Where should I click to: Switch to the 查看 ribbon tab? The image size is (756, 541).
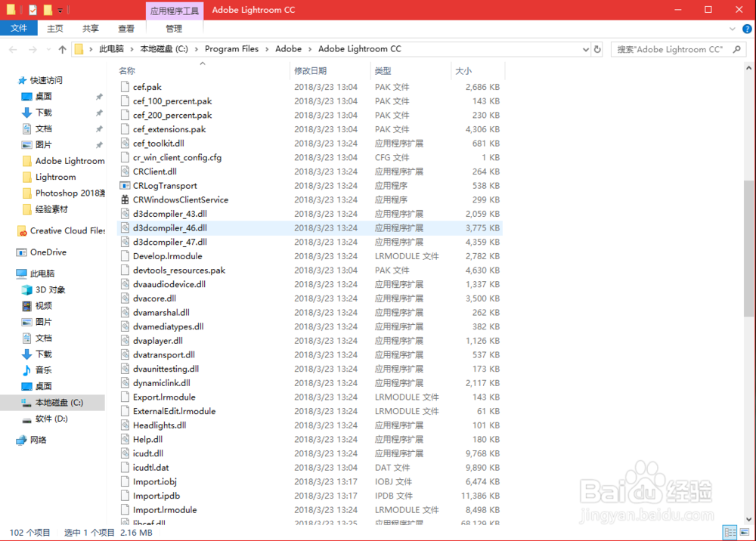pos(126,29)
